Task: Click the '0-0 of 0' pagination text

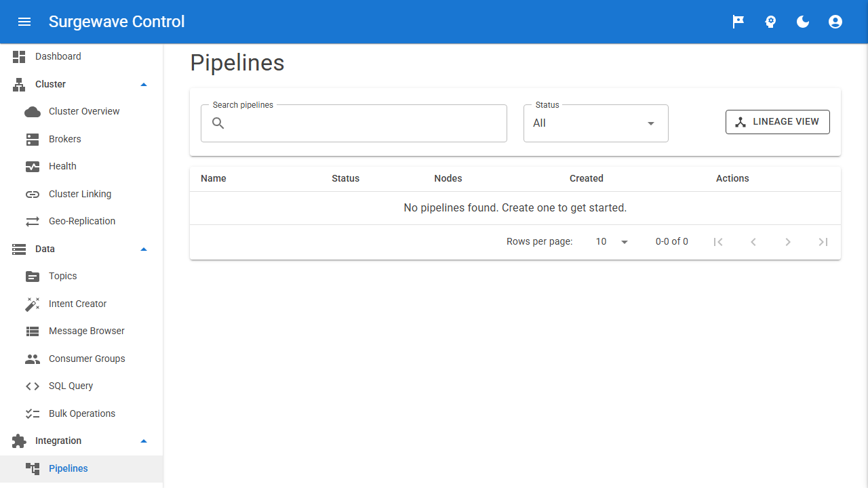Action: click(x=672, y=242)
